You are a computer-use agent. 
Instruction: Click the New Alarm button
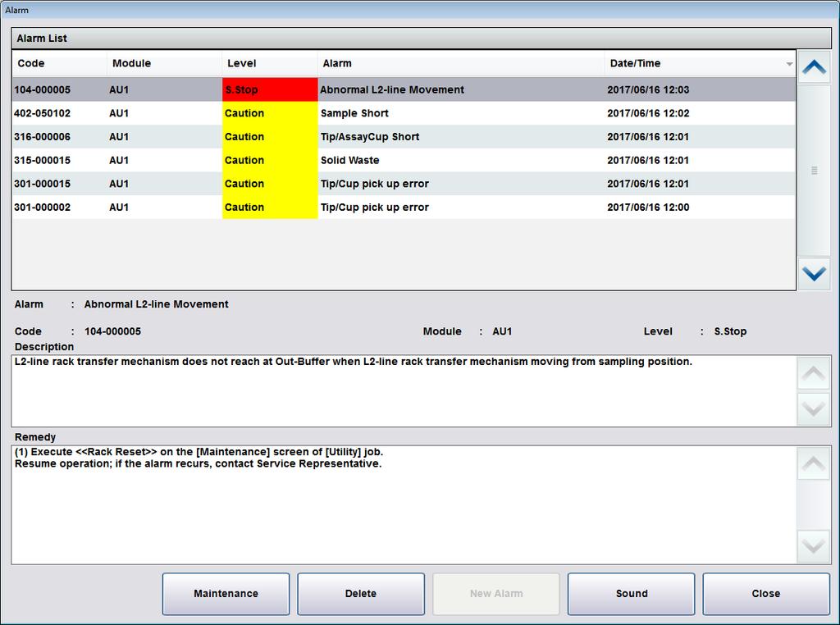(496, 593)
